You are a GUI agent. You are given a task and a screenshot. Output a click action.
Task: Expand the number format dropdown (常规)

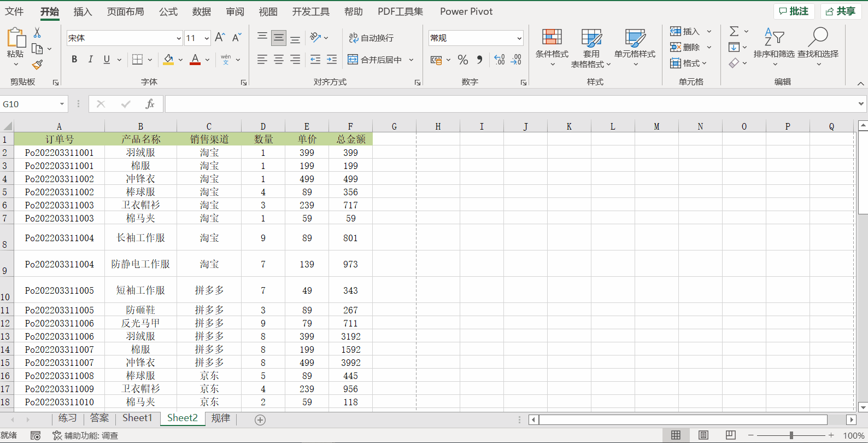[519, 38]
